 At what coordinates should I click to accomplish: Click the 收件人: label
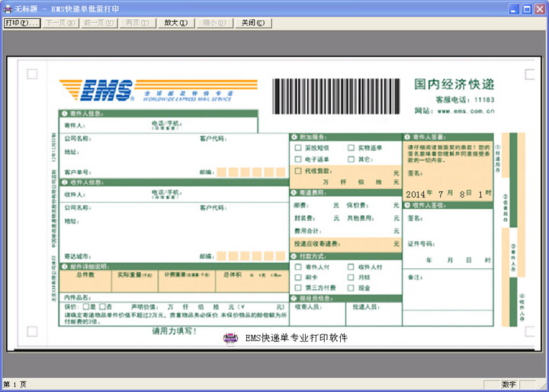(x=75, y=194)
